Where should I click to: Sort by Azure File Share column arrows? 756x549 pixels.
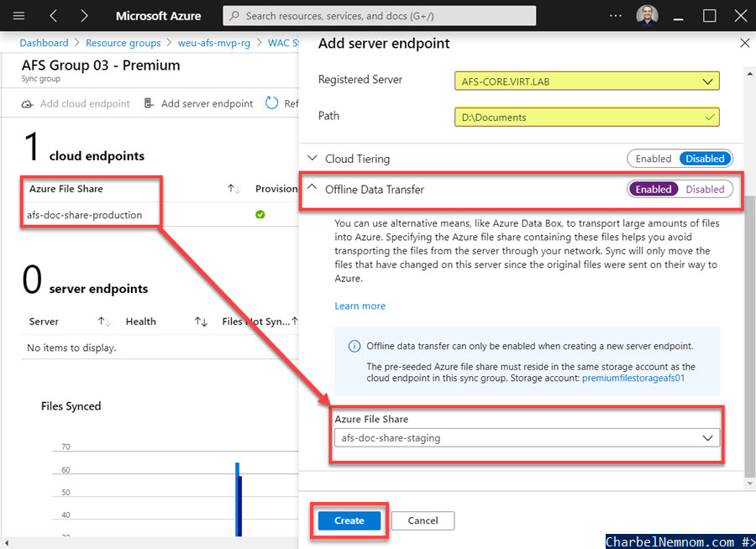tap(234, 189)
